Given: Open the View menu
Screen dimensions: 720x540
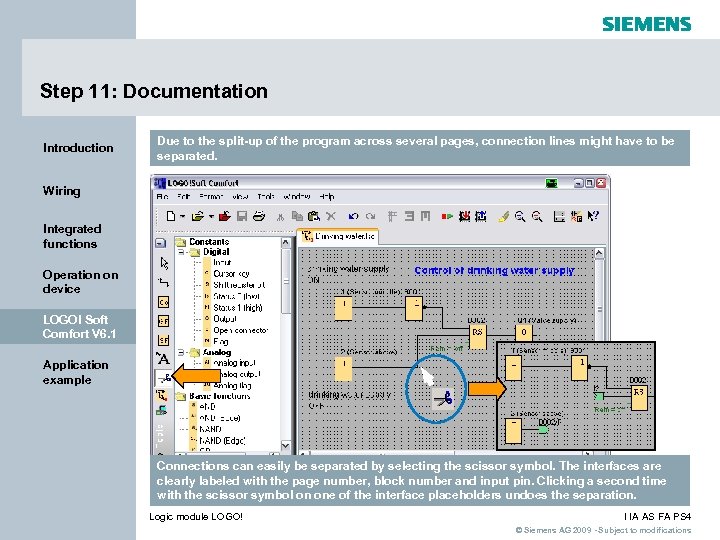Looking at the screenshot, I should pyautogui.click(x=240, y=197).
